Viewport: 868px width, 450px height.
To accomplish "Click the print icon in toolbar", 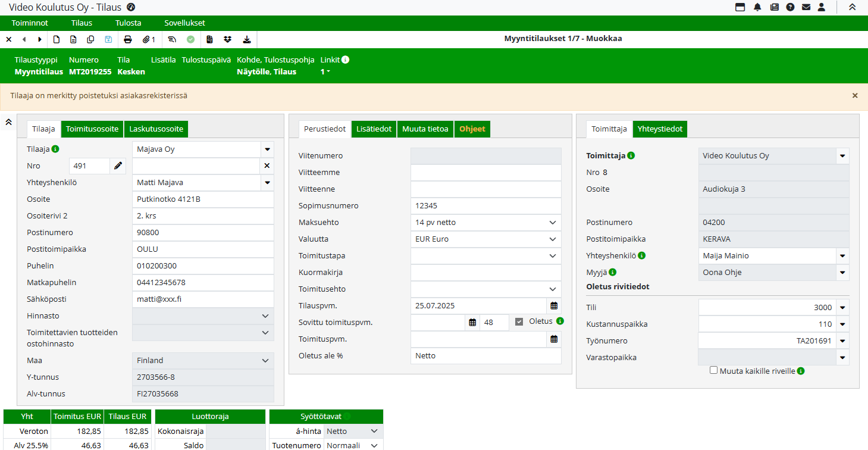I will pos(127,40).
